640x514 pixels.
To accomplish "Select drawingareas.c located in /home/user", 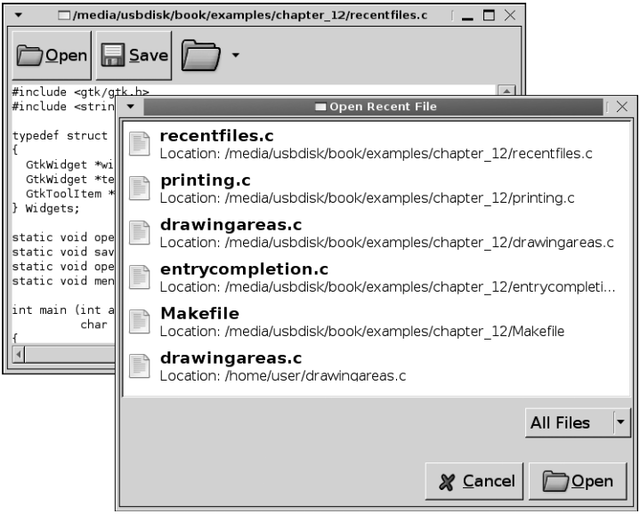I will pos(230,358).
